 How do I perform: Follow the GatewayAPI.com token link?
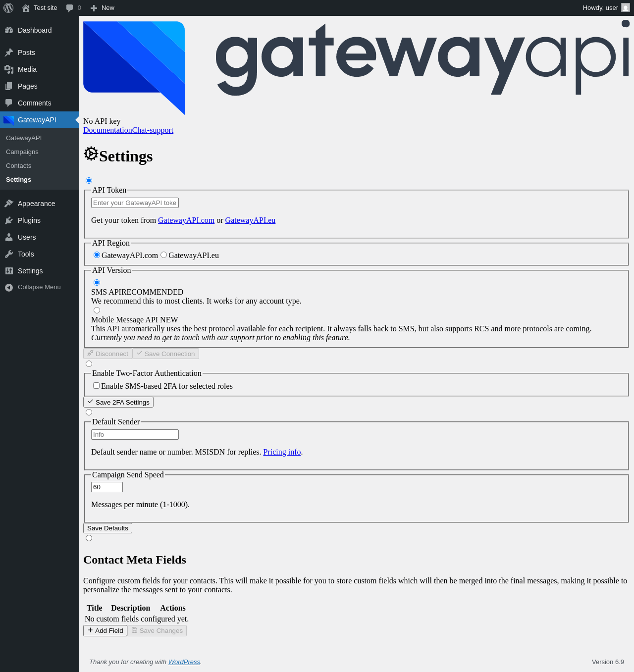point(186,220)
